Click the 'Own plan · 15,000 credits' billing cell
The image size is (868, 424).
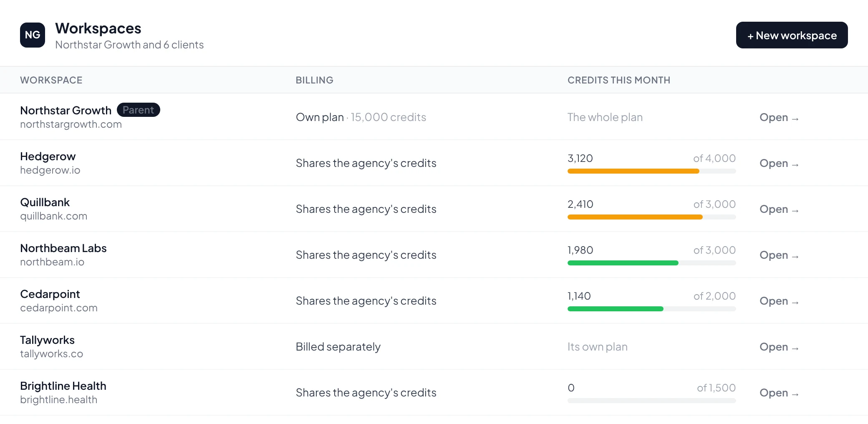361,117
